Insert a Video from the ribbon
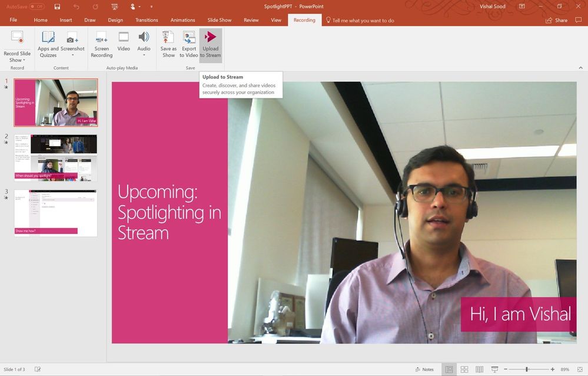Image resolution: width=588 pixels, height=376 pixels. coord(124,41)
